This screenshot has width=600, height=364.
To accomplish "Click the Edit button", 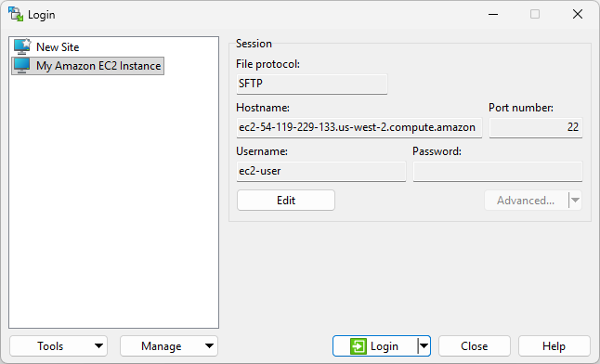I will click(x=286, y=201).
